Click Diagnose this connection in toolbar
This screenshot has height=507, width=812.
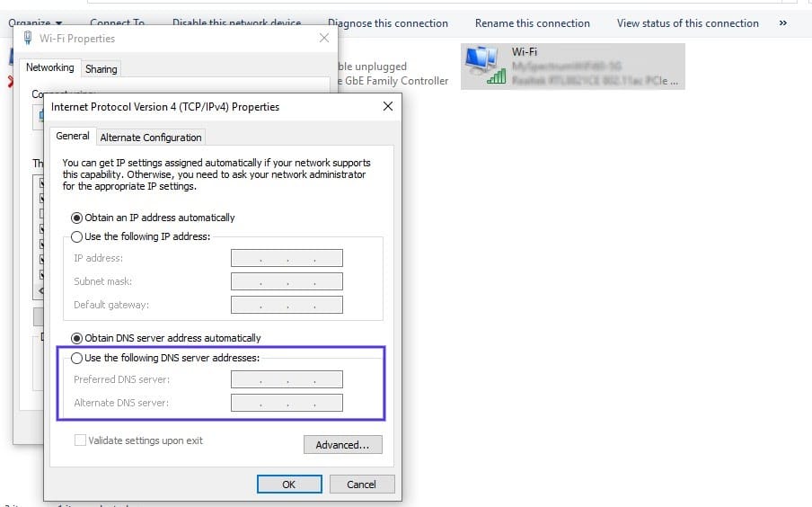(388, 23)
